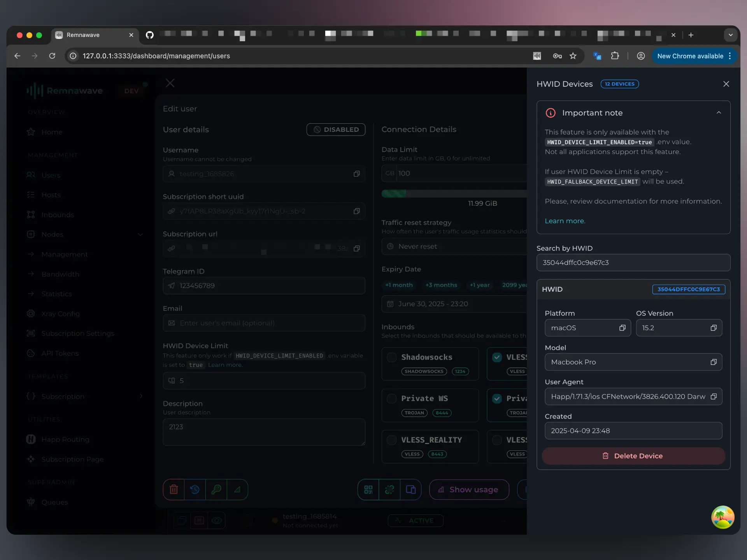Click the Learn more link
The width and height of the screenshot is (747, 560).
point(565,220)
